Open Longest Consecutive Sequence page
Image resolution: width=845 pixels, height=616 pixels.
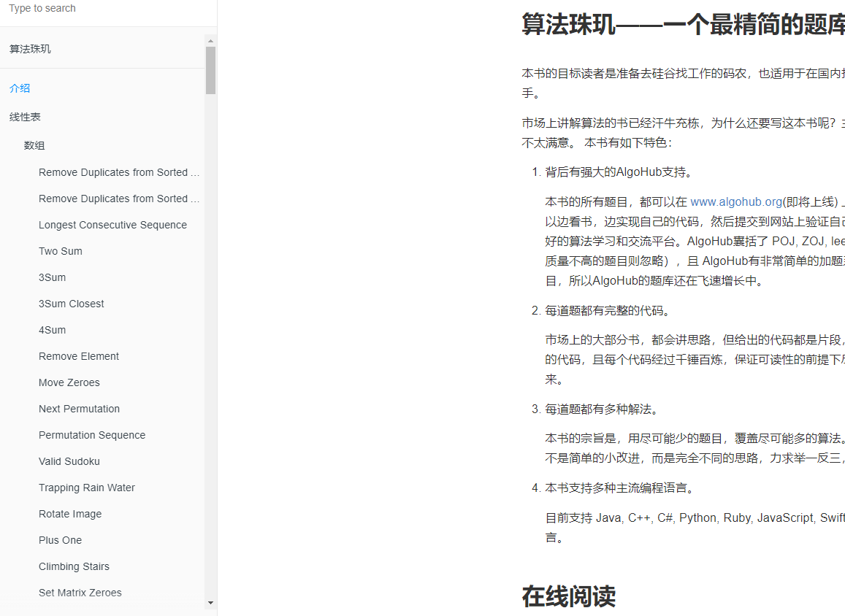112,225
